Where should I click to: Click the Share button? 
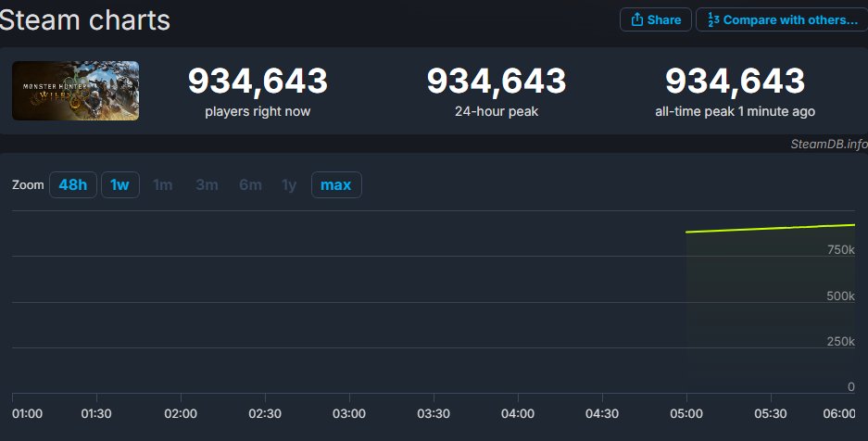click(x=656, y=20)
